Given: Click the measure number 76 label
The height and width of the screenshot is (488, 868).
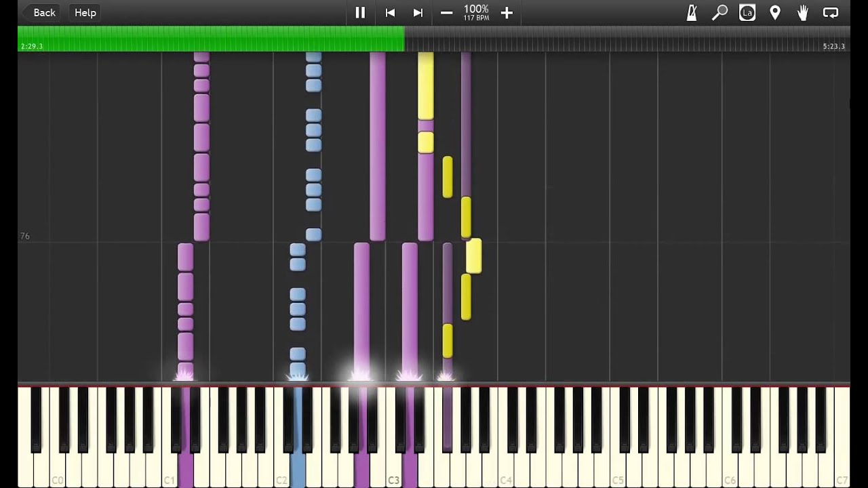Looking at the screenshot, I should pyautogui.click(x=25, y=236).
